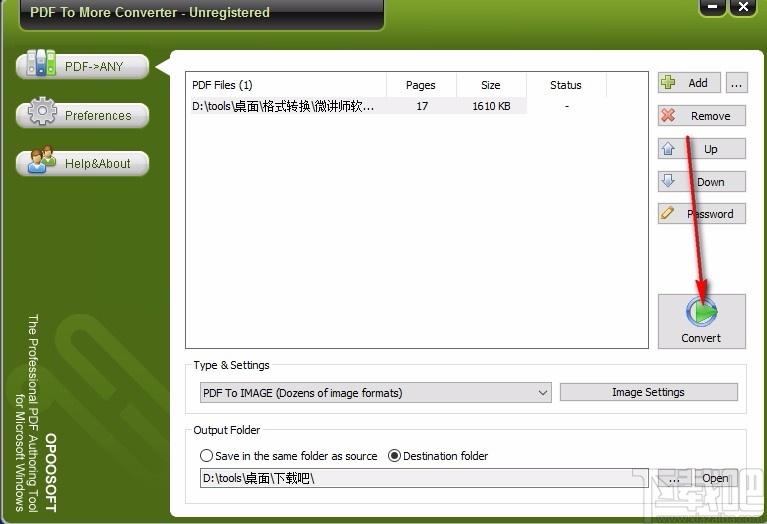This screenshot has height=524, width=767.
Task: Click the red X Remove icon
Action: (668, 115)
